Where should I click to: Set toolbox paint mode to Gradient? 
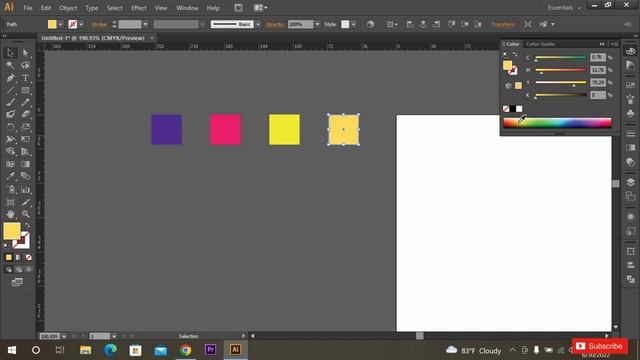[18, 257]
